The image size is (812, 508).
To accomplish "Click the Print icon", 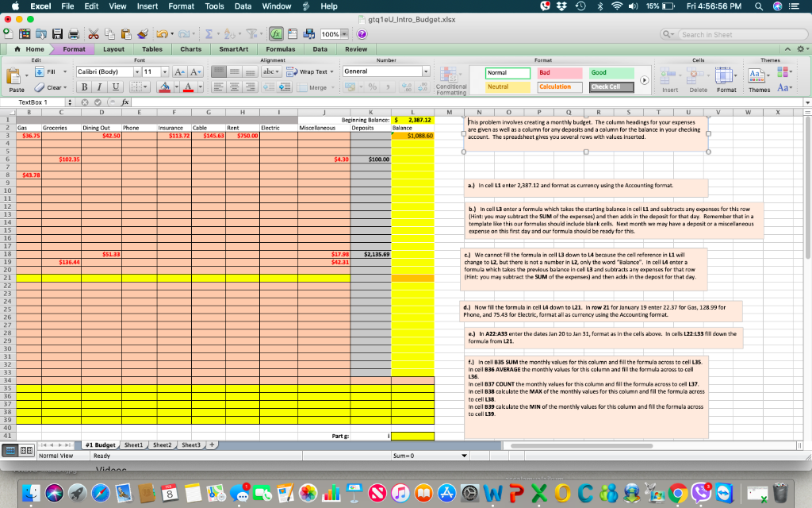I will point(73,33).
